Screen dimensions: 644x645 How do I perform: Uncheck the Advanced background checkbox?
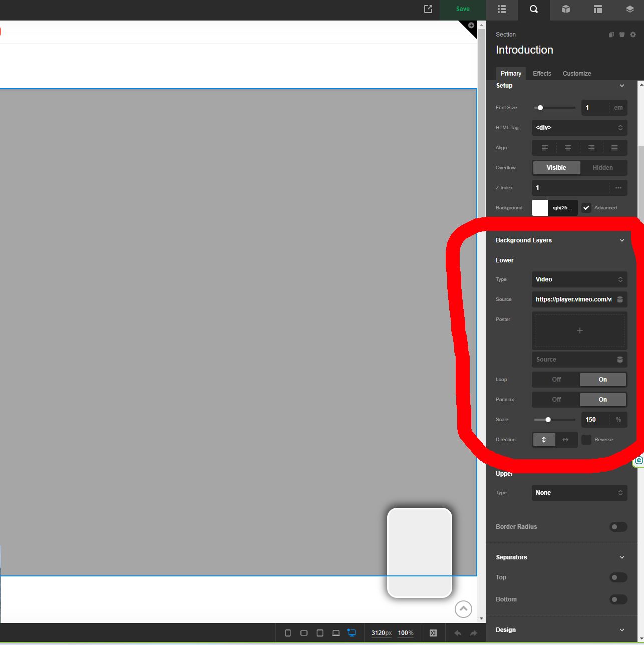(x=586, y=208)
